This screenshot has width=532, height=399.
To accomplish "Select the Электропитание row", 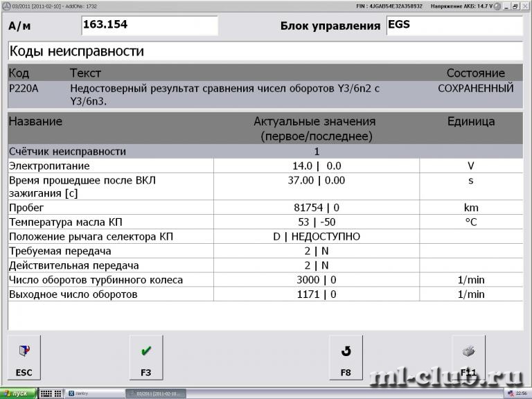I will pos(265,166).
